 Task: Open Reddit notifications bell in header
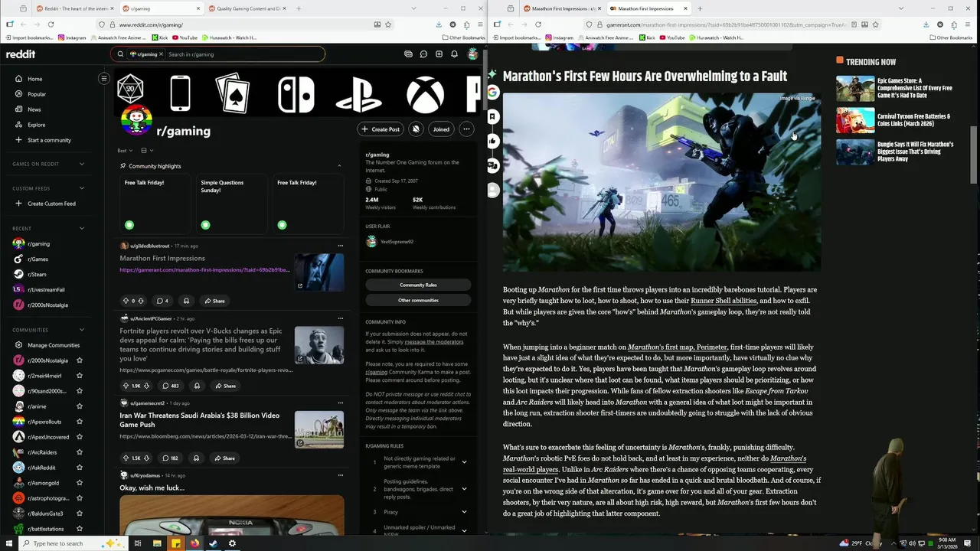click(x=454, y=54)
